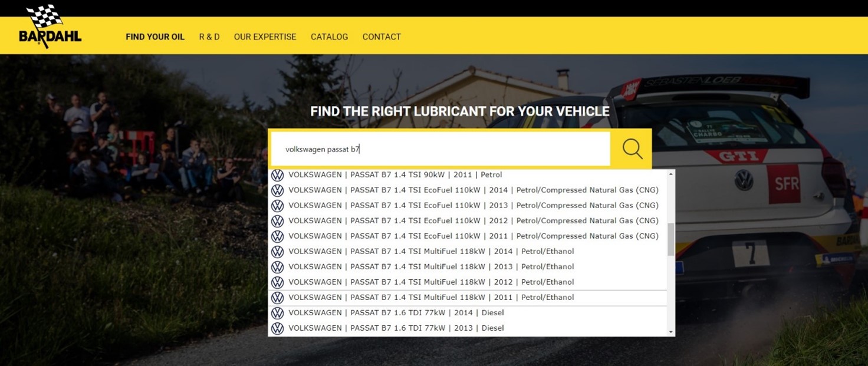Click the Bardahl logo in header
The width and height of the screenshot is (868, 366).
click(x=50, y=27)
